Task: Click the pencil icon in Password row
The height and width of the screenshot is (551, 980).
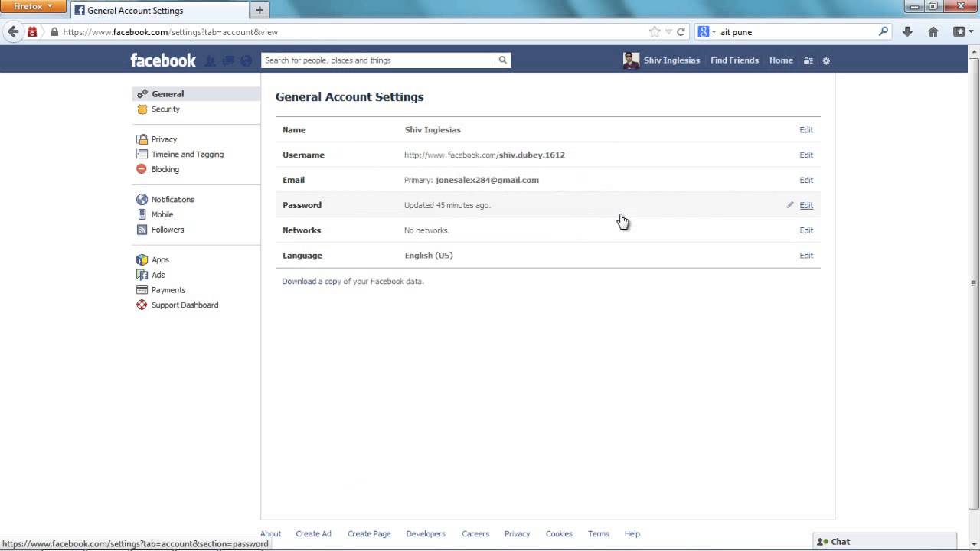Action: 790,205
